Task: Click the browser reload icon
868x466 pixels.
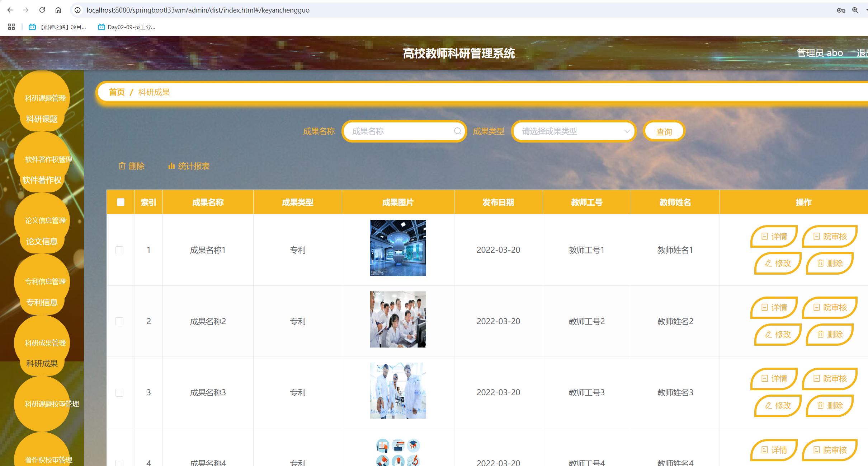Action: coord(42,10)
